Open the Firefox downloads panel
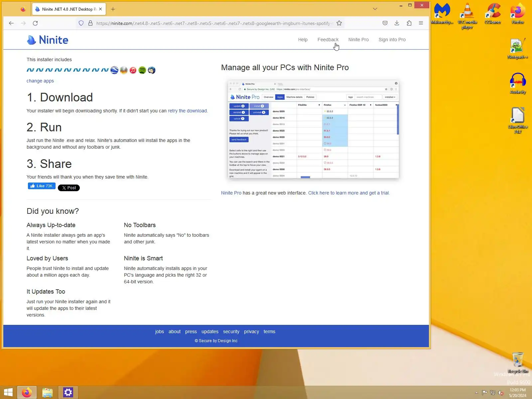This screenshot has width=532, height=399. (397, 23)
